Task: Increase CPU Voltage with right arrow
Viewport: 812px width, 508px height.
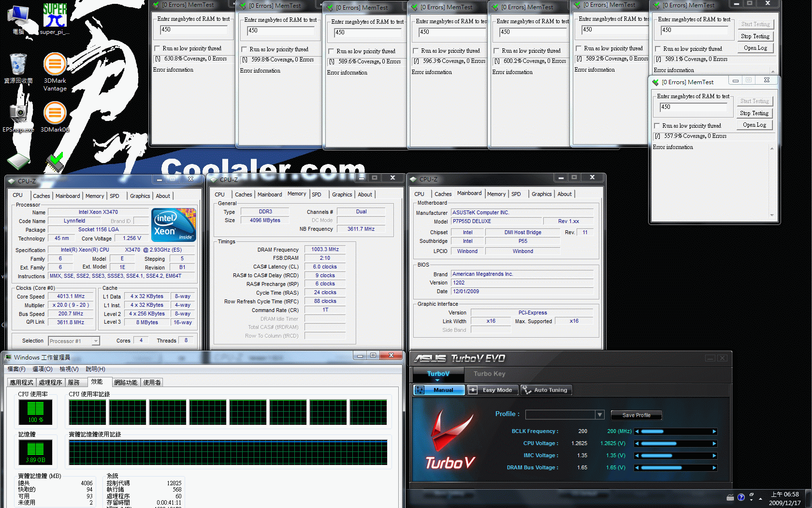Action: pyautogui.click(x=714, y=444)
